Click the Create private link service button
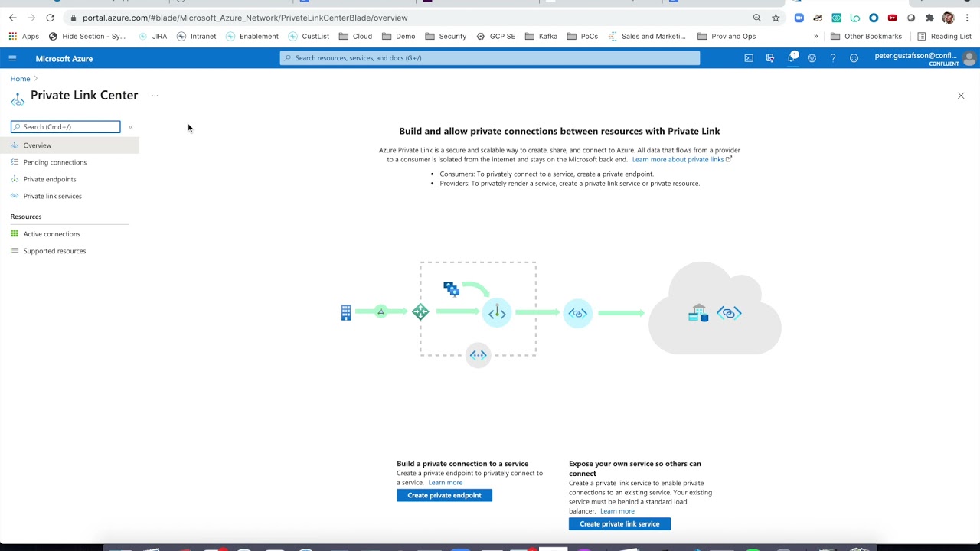 (x=619, y=523)
